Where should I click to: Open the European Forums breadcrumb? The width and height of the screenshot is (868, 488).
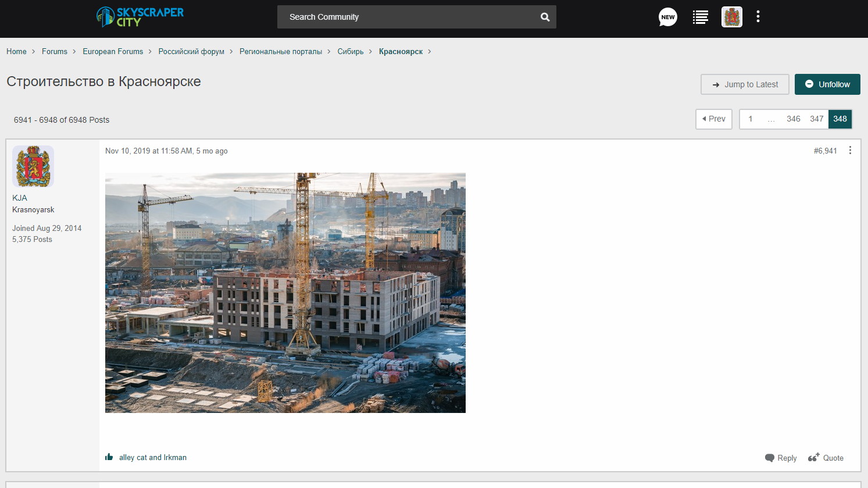tap(113, 51)
